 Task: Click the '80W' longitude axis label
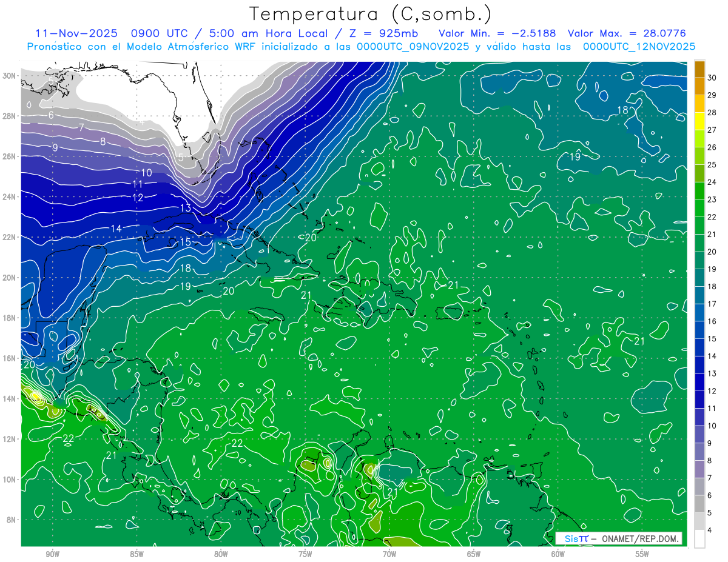(221, 554)
